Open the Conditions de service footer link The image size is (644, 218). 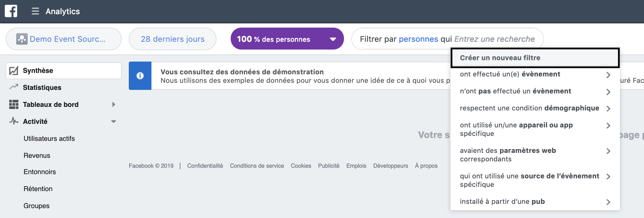pyautogui.click(x=257, y=166)
